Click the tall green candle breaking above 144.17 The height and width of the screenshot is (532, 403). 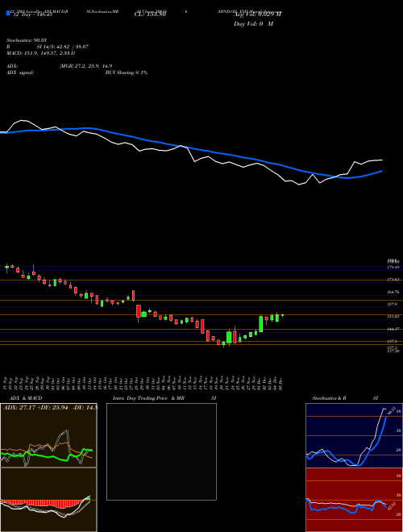(261, 324)
